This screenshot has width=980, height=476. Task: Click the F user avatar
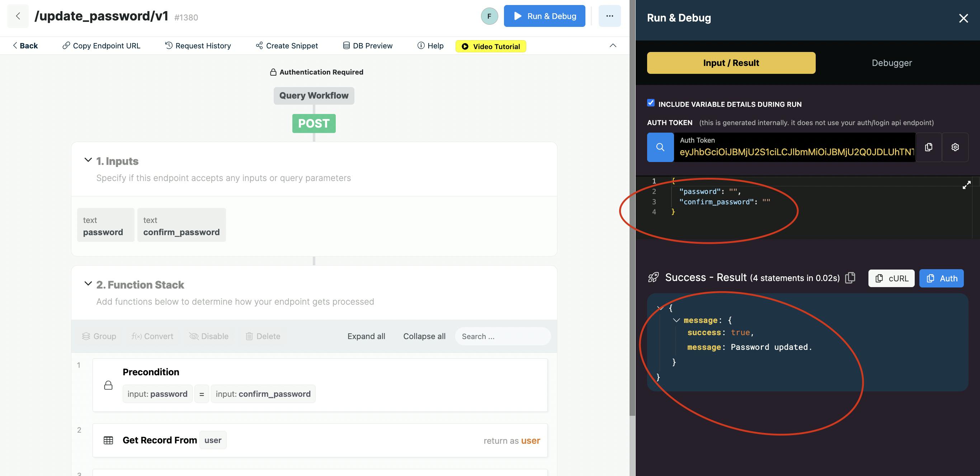pos(489,16)
